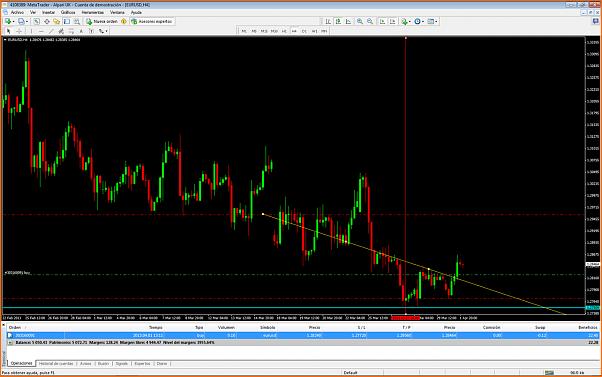Select the MN timeframe button

(x=324, y=31)
